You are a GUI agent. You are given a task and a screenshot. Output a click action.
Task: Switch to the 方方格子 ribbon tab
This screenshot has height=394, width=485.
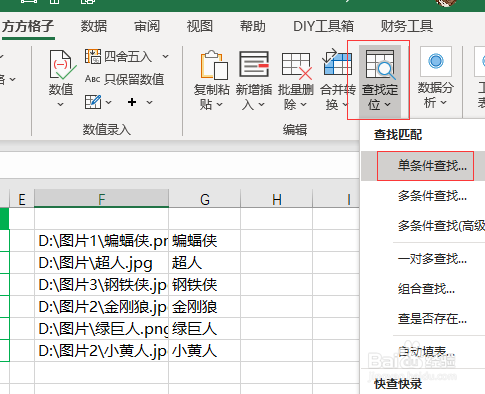pyautogui.click(x=28, y=26)
